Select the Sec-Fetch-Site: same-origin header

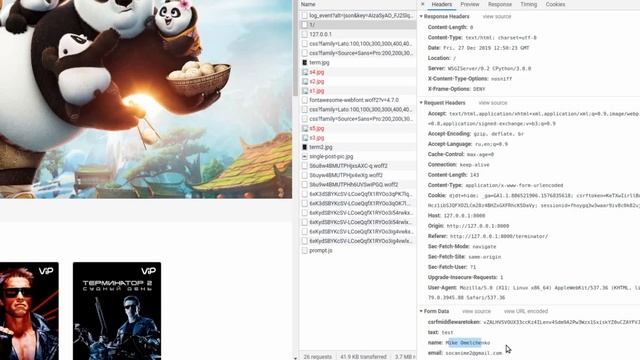[464, 257]
